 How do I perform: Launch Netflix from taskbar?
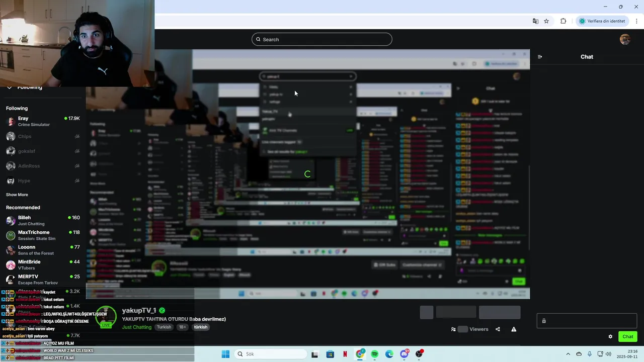click(345, 354)
